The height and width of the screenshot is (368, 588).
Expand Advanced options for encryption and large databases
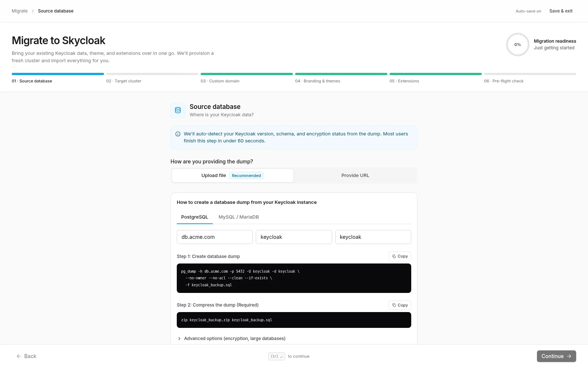pyautogui.click(x=232, y=339)
